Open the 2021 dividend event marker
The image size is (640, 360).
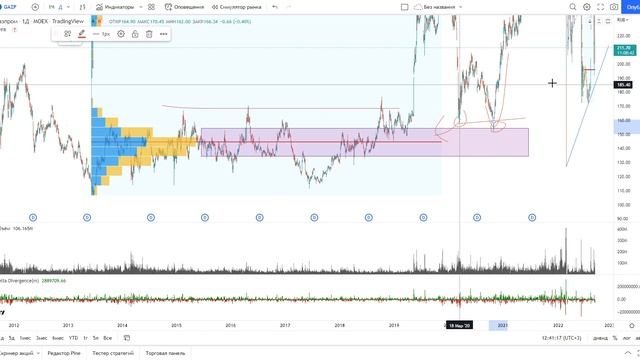click(532, 218)
